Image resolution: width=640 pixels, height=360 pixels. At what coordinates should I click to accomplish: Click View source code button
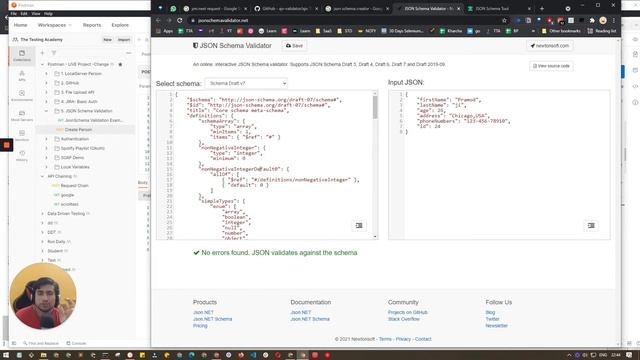coord(551,66)
